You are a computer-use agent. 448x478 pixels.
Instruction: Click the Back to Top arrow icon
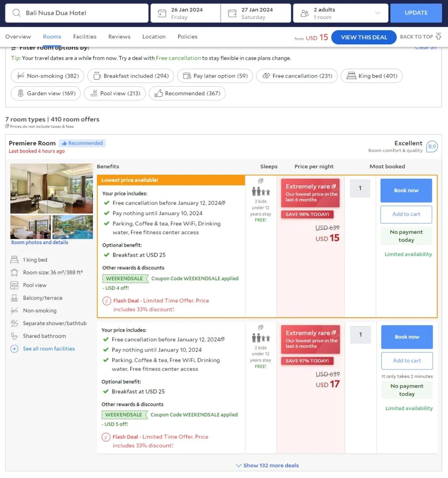click(x=438, y=36)
